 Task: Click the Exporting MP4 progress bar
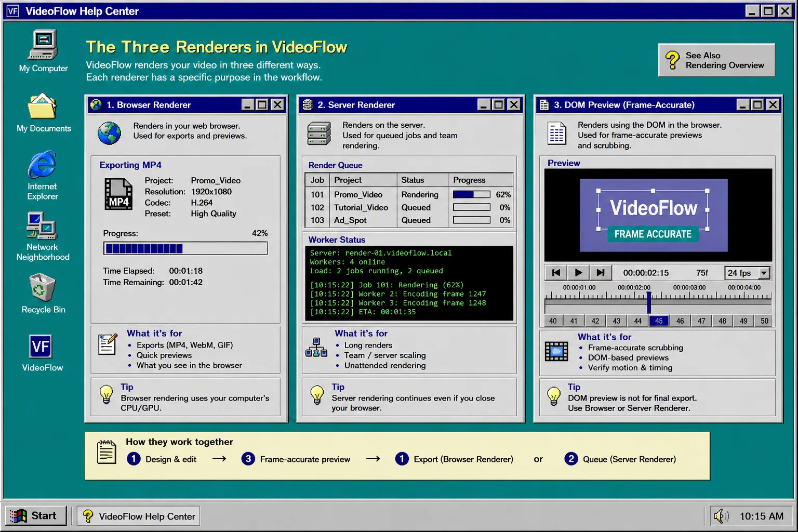click(185, 248)
